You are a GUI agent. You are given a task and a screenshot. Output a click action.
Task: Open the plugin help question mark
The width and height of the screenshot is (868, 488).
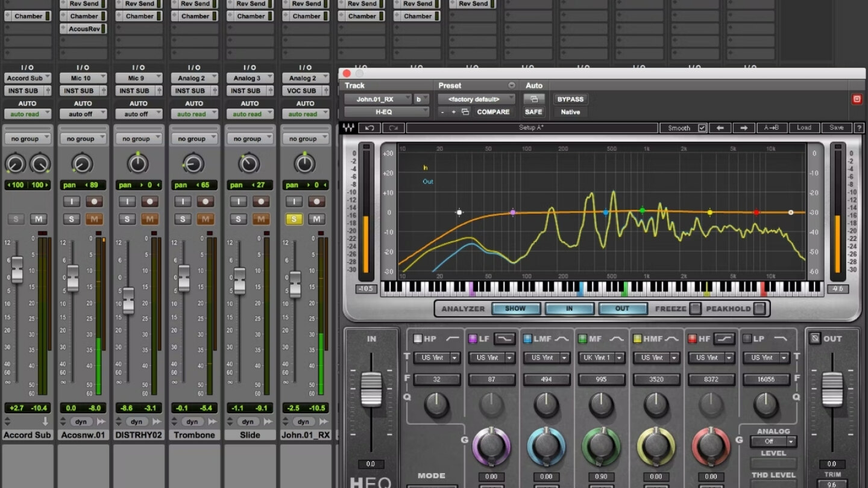coord(858,128)
